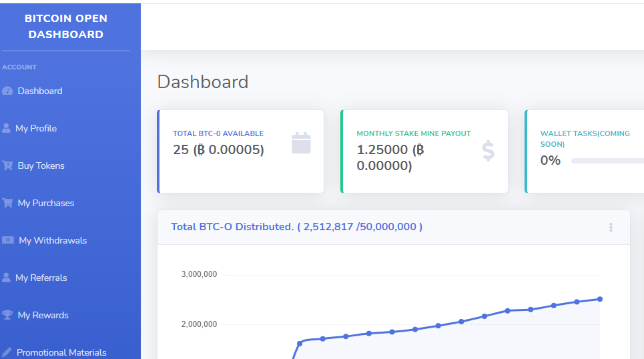644x359 pixels.
Task: Open the Dashboard menu item
Action: pos(40,91)
